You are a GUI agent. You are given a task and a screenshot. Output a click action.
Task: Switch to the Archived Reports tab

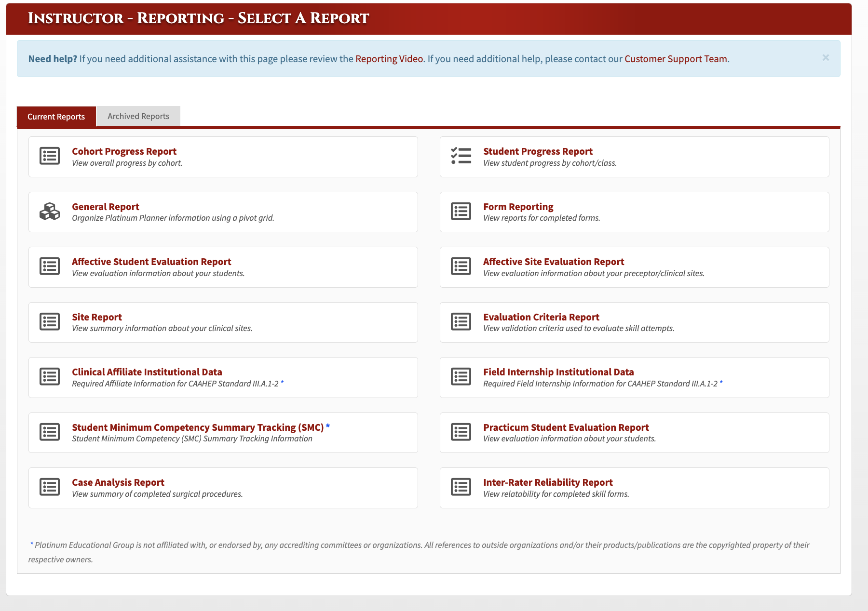138,116
